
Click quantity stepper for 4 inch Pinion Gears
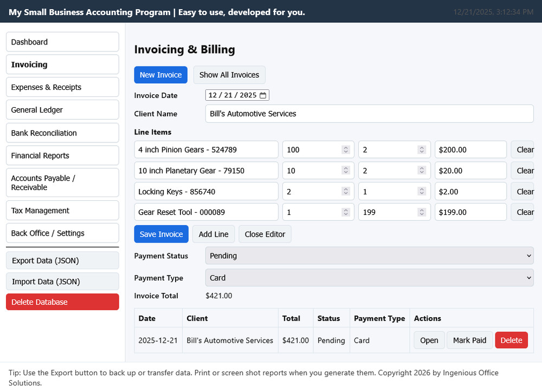click(345, 149)
